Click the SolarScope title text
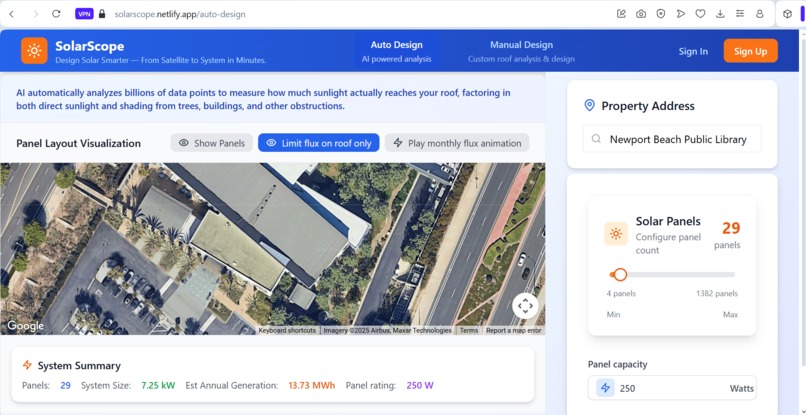 tap(90, 46)
